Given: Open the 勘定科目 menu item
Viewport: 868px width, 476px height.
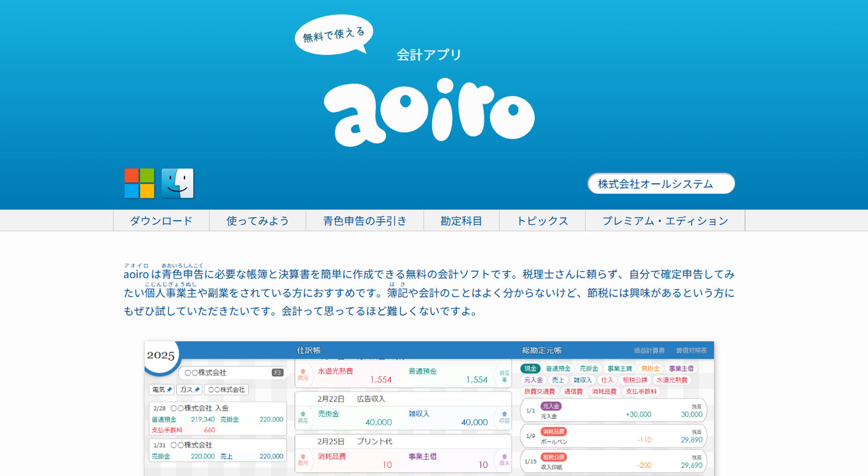Looking at the screenshot, I should click(x=461, y=221).
